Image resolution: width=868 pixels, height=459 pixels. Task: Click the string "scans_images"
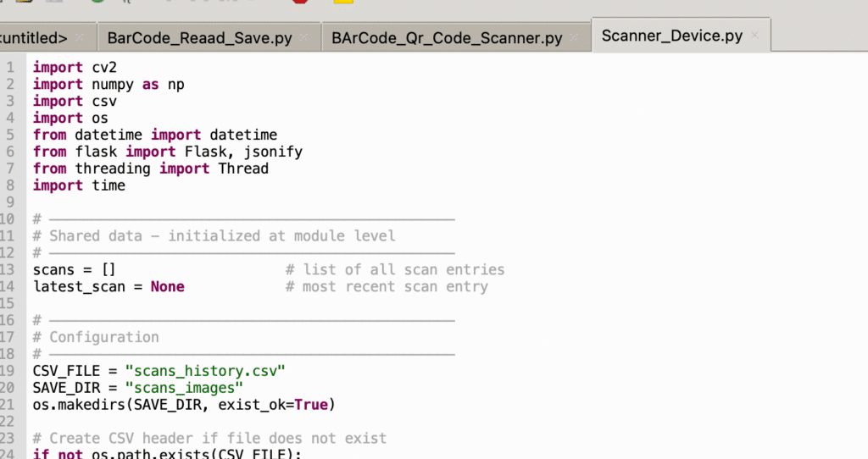(184, 388)
